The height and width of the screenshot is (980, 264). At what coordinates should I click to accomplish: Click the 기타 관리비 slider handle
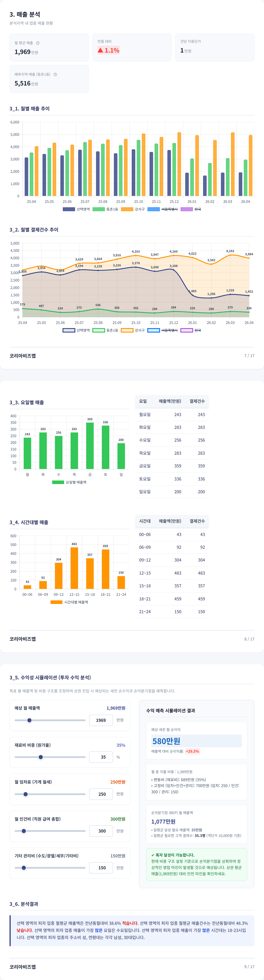pyautogui.click(x=24, y=868)
